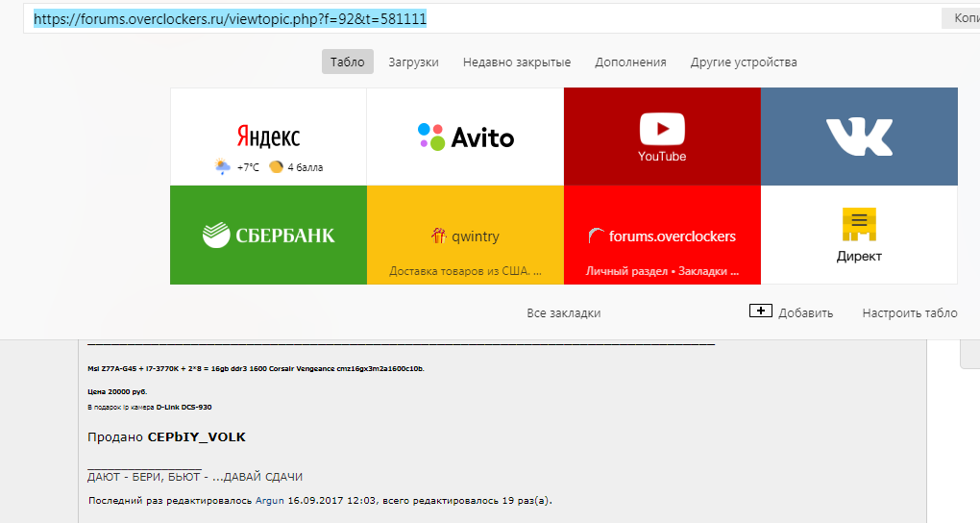This screenshot has width=980, height=523.
Task: Click the Директ yellow logo icon
Action: pos(859,224)
